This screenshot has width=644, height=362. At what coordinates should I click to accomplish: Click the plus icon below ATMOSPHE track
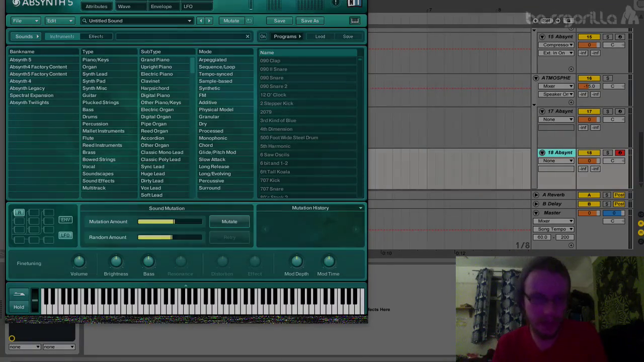point(571,102)
